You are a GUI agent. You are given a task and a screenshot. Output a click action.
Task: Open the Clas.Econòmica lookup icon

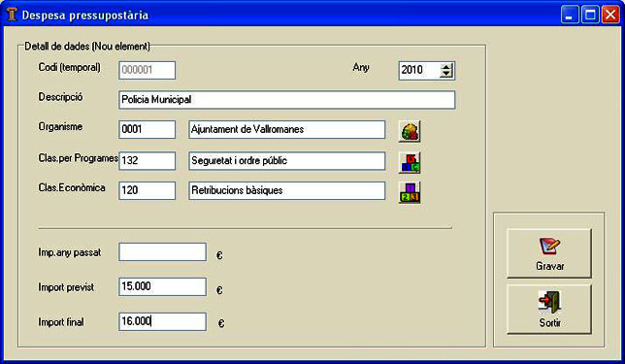pos(410,192)
